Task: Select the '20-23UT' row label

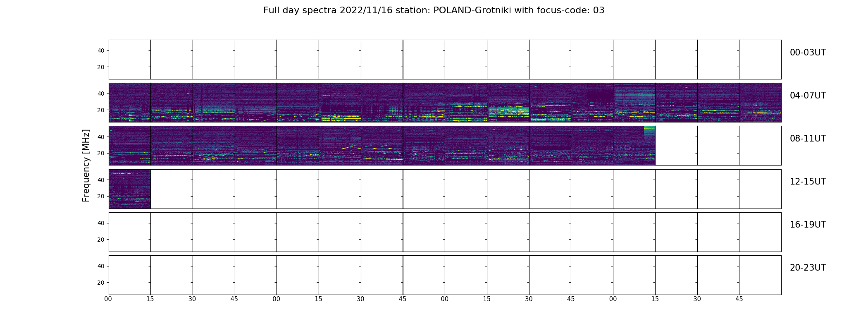Action: point(808,268)
